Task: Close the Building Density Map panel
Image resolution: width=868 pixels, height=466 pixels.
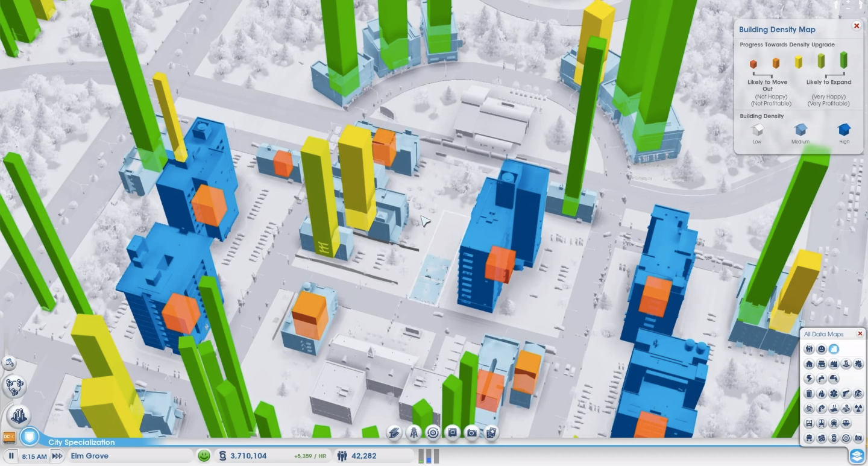Action: pos(856,26)
